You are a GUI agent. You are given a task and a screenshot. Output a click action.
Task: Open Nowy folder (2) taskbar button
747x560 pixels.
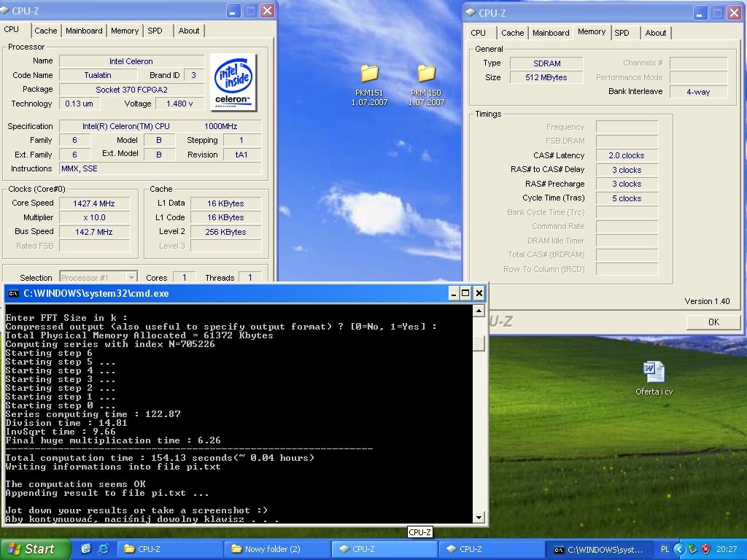pos(277,549)
